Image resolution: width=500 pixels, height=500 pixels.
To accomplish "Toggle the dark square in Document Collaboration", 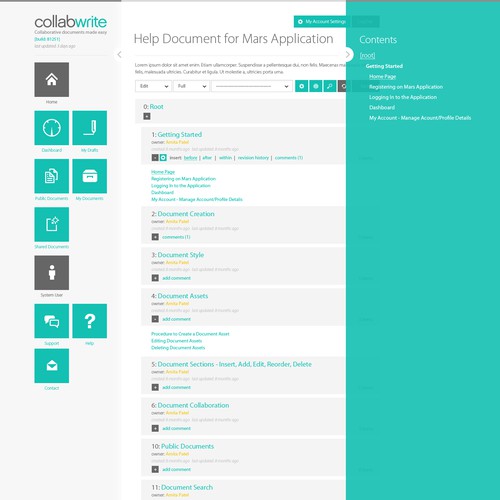I will coord(155,428).
